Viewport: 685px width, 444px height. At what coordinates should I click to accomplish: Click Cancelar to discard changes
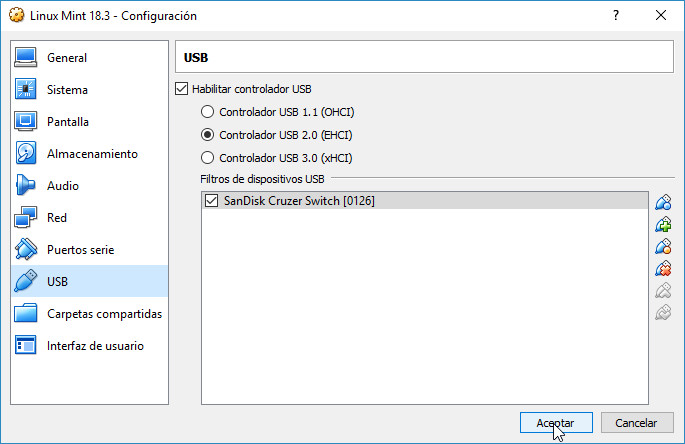(636, 423)
